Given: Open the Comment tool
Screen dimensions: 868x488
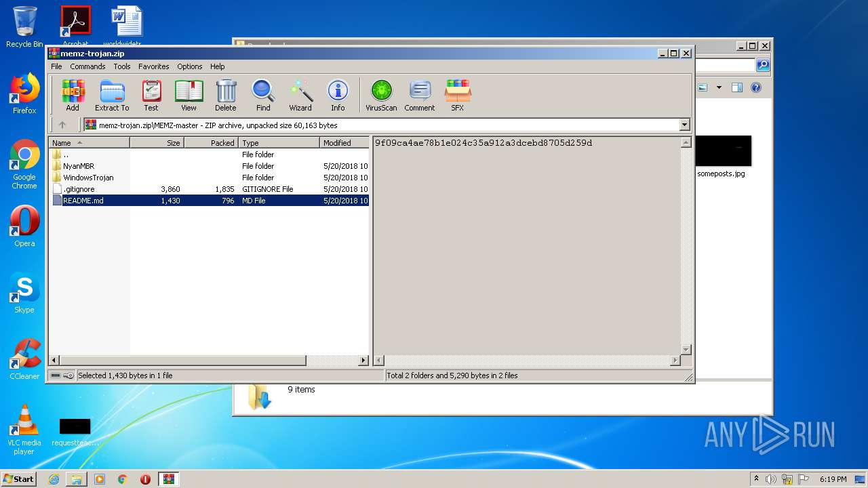Looking at the screenshot, I should pos(420,95).
